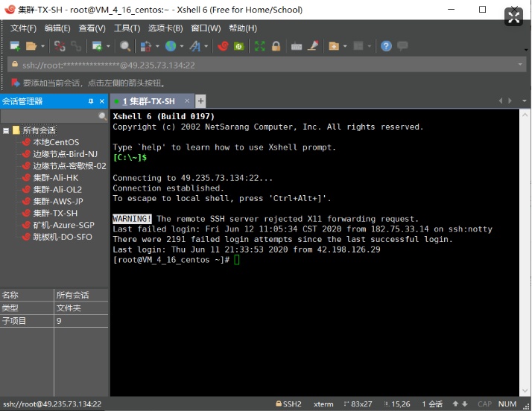Collapse the 所有会话 tree folder
532x411 pixels.
[x=6, y=130]
